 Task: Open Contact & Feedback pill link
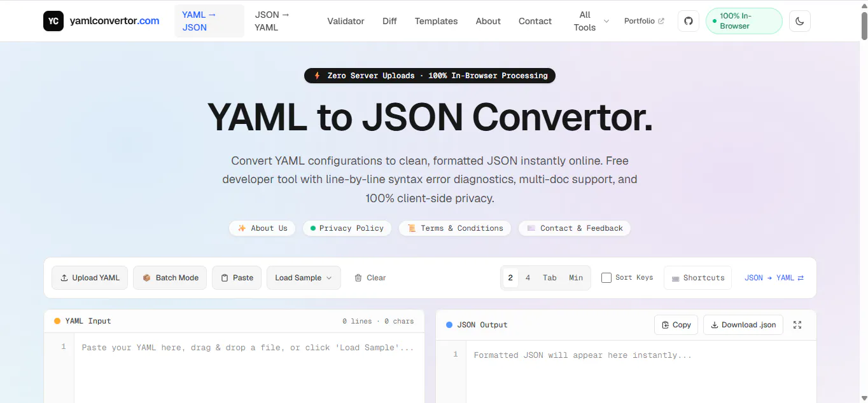pyautogui.click(x=575, y=228)
